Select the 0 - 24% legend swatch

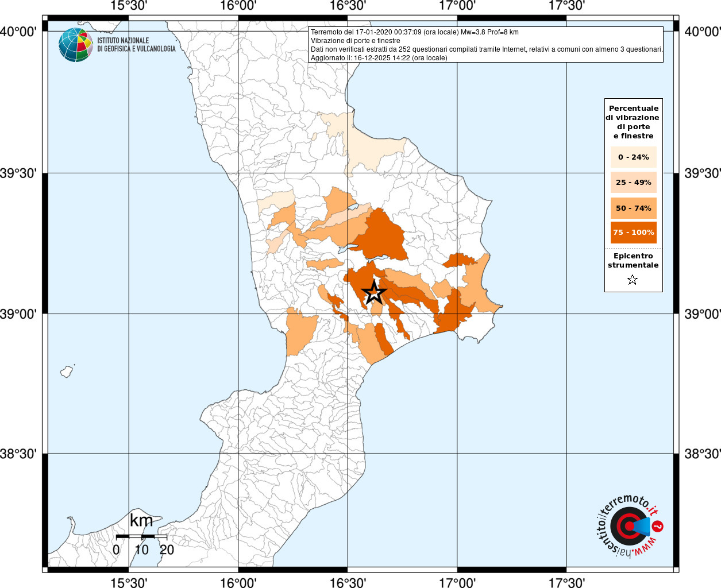pos(634,157)
